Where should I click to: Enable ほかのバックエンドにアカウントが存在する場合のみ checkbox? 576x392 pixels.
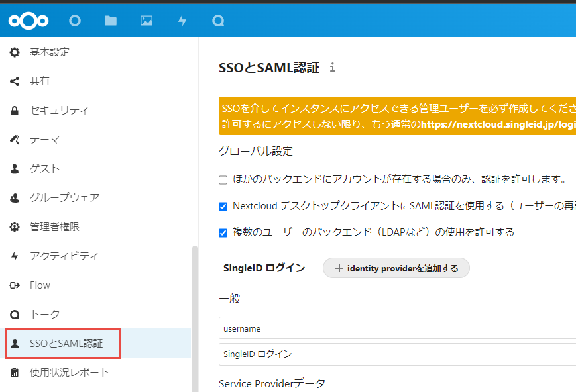(223, 179)
